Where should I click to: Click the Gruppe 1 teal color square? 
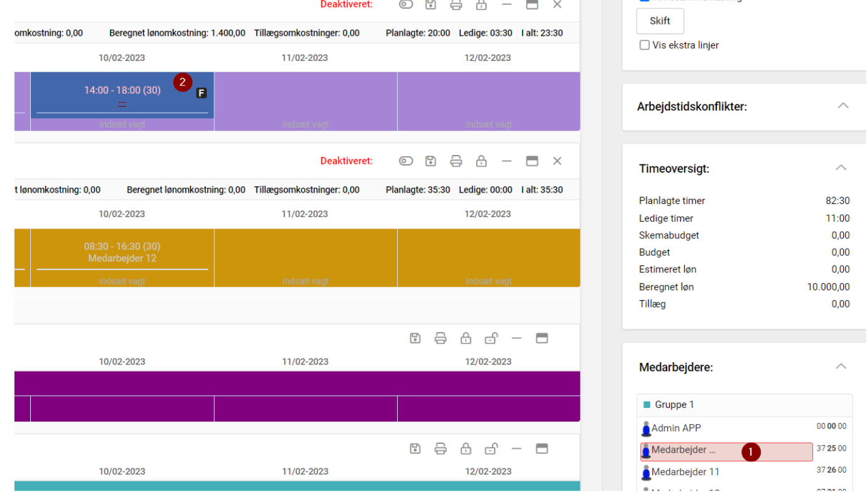coord(646,405)
